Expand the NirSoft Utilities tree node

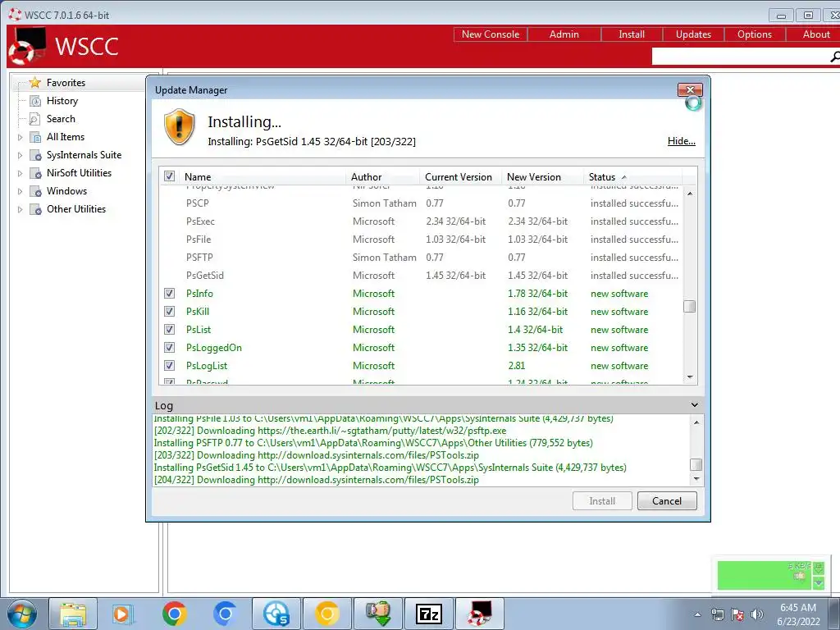coord(20,173)
